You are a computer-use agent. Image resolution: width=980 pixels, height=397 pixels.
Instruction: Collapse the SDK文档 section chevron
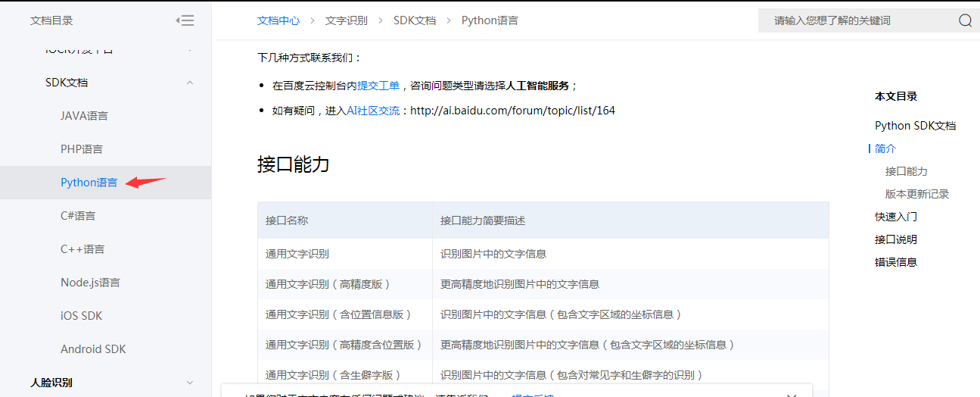(x=190, y=83)
